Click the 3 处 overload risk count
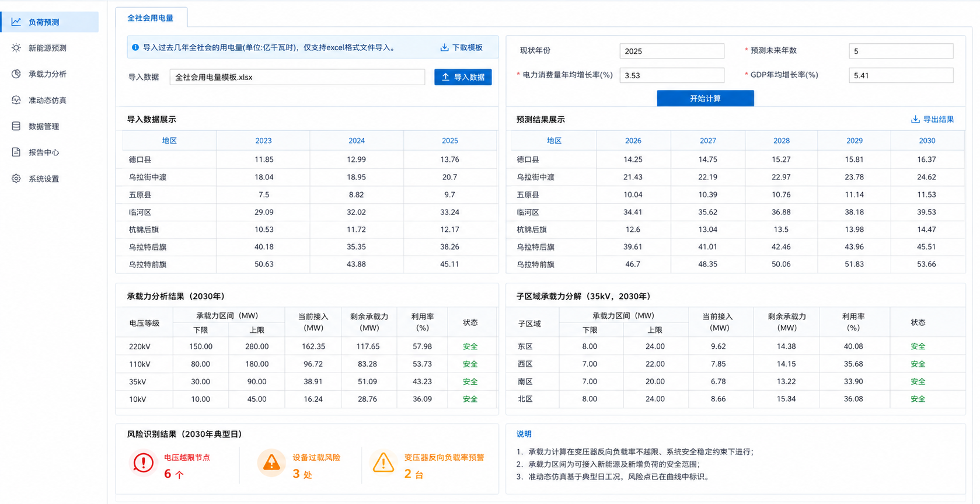The image size is (980, 504). tap(302, 474)
